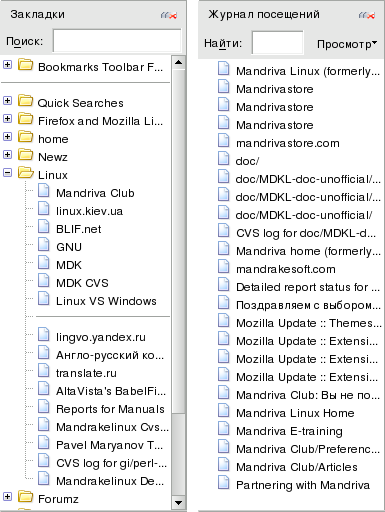
Task: Expand Firefox and Mozilla Links folder
Action: [x=7, y=118]
